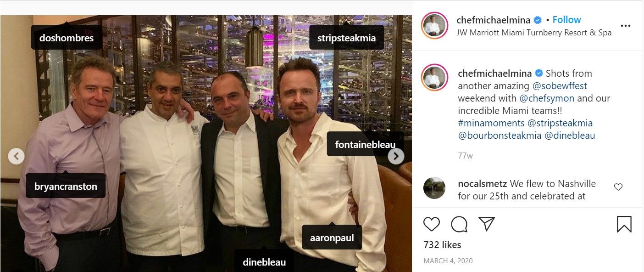644x272 pixels.
Task: Follow chefmichaelmina via the Follow link
Action: 567,19
